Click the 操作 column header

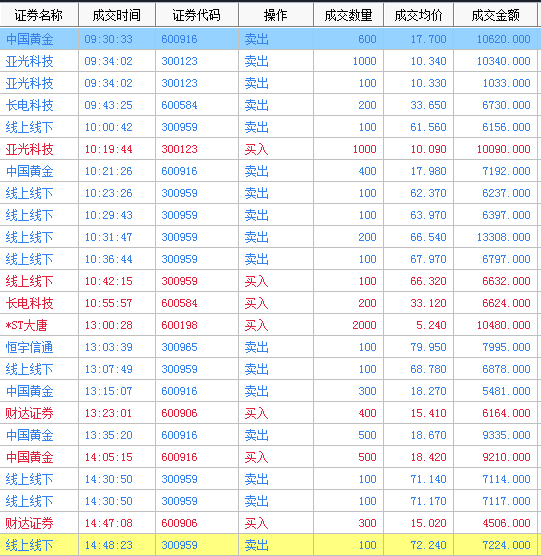click(x=276, y=15)
